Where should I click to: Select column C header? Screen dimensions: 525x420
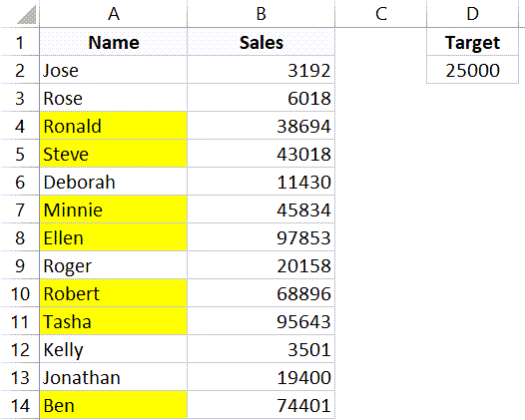[380, 14]
